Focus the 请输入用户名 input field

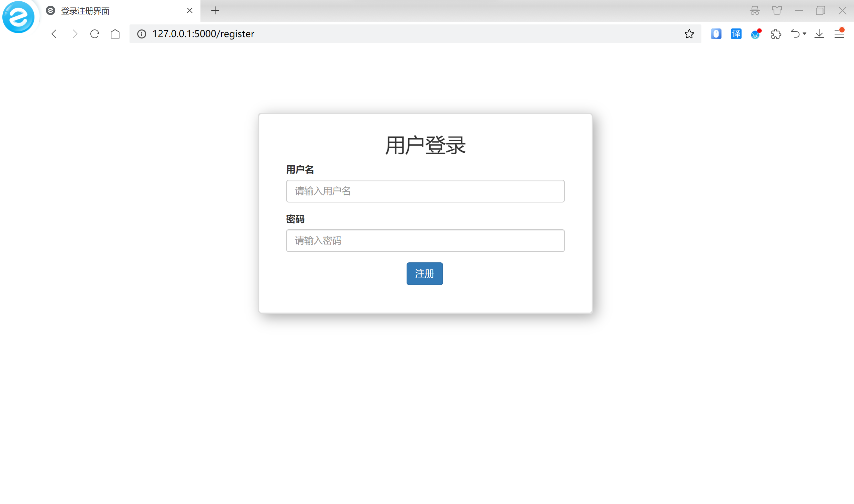coord(425,191)
